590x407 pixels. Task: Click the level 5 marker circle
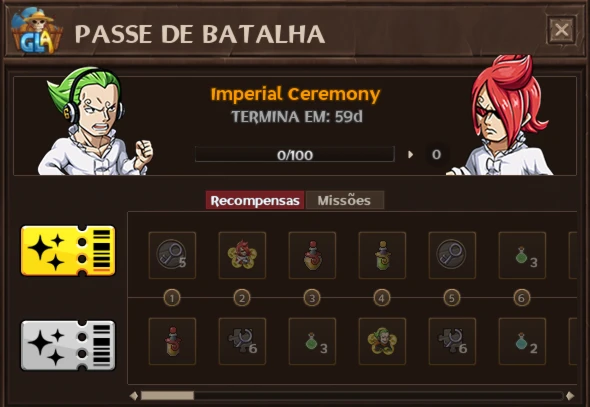click(x=452, y=298)
